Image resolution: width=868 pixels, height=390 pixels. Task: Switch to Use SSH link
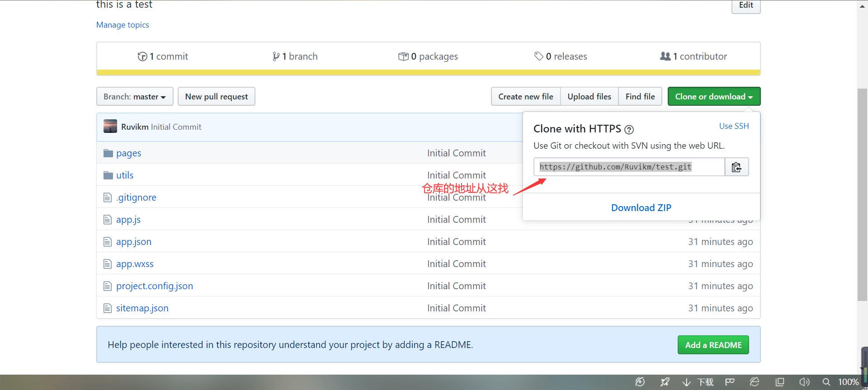[734, 126]
